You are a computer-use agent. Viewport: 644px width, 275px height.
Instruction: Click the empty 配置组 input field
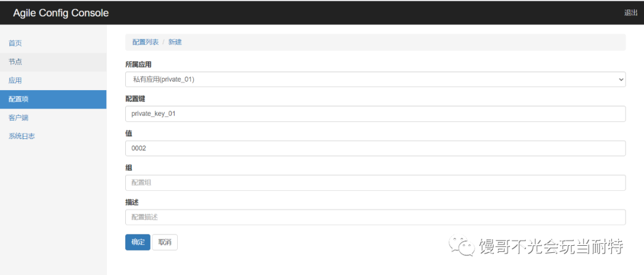[x=376, y=183]
